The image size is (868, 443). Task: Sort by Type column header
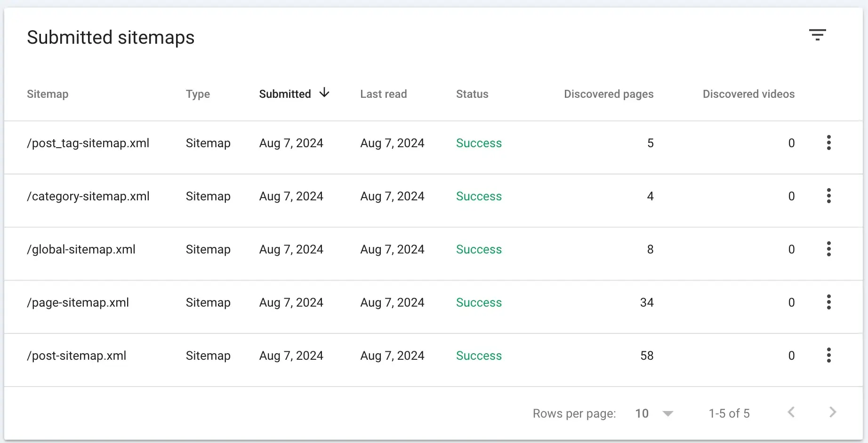pyautogui.click(x=198, y=94)
